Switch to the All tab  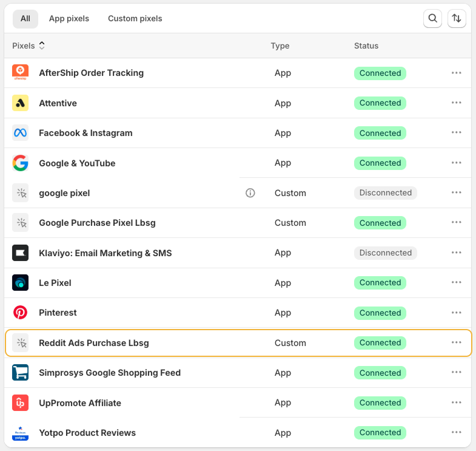[25, 19]
